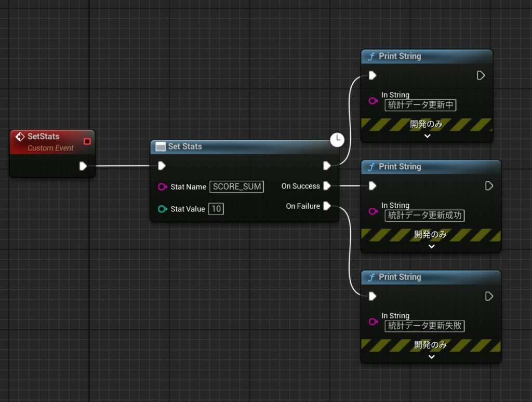
Task: Click the 統計データ更新成功 In String field
Action: click(424, 215)
